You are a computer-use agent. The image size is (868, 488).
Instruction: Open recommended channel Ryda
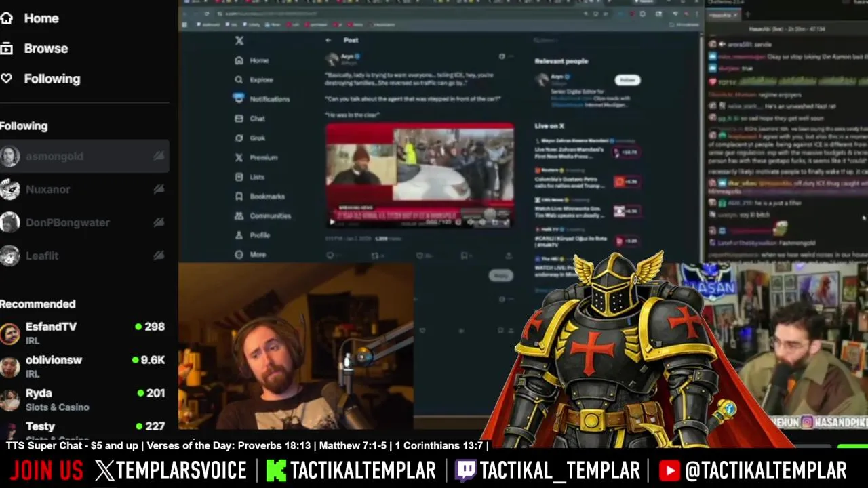click(x=84, y=399)
